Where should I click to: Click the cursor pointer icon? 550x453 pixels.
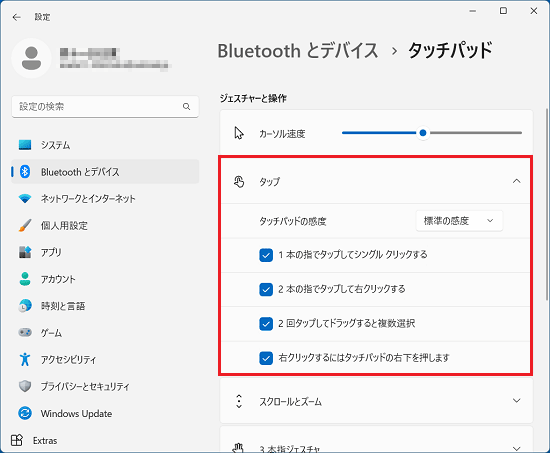(239, 133)
